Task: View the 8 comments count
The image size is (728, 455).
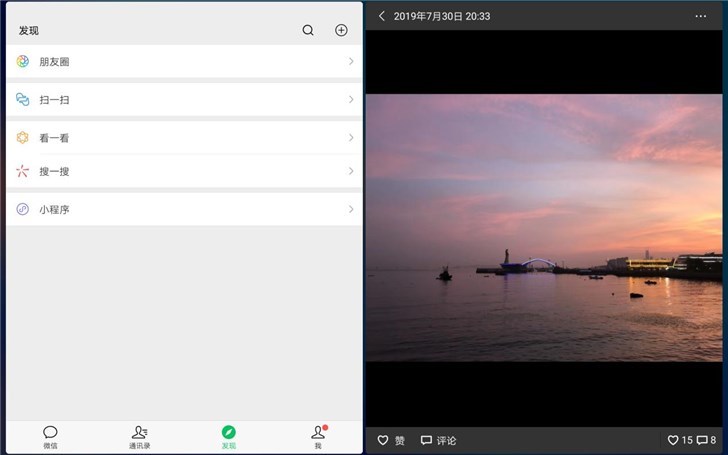Action: pos(706,440)
